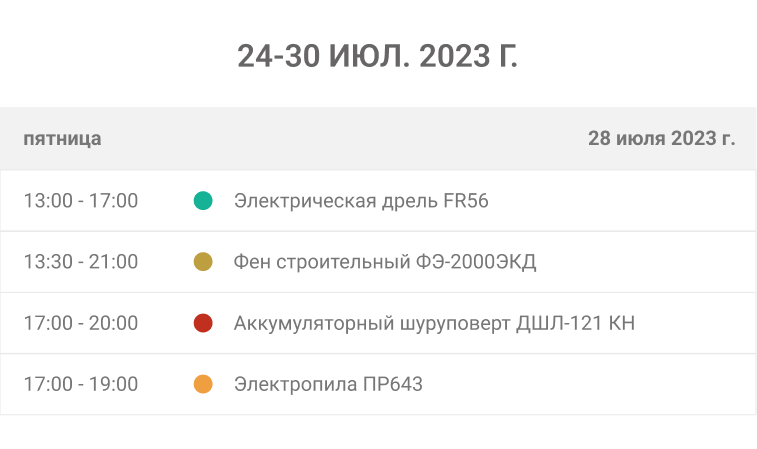Viewport: 757px width, 449px height.
Task: Click the empty middle of the gray header bar
Action: [340, 138]
